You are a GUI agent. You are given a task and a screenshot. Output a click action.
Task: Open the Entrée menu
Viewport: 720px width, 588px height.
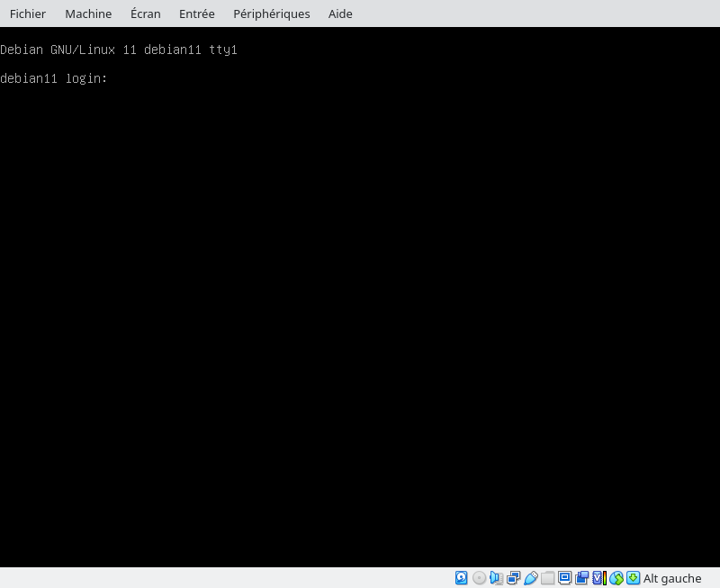coord(197,14)
